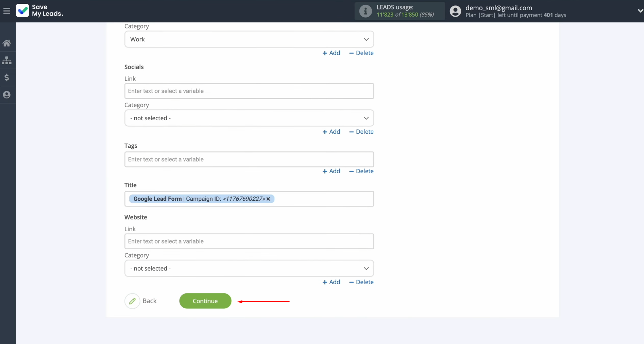Click Add under the Tags field
This screenshot has width=644, height=344.
[x=331, y=171]
